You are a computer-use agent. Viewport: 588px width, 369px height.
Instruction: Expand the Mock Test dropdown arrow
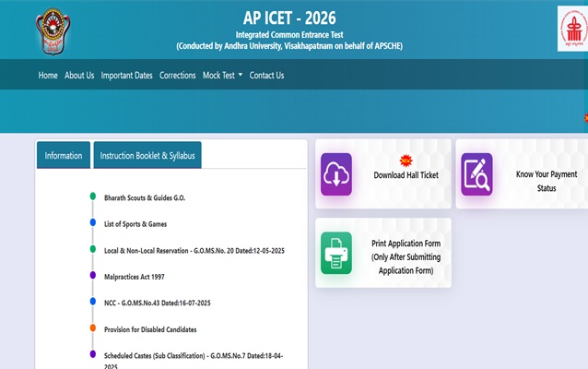(x=241, y=75)
